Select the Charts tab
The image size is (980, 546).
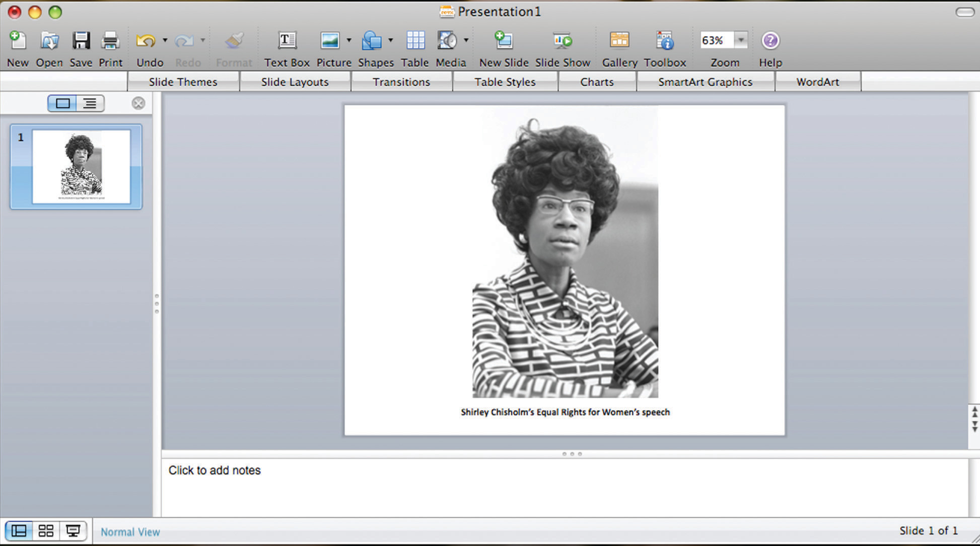click(597, 82)
